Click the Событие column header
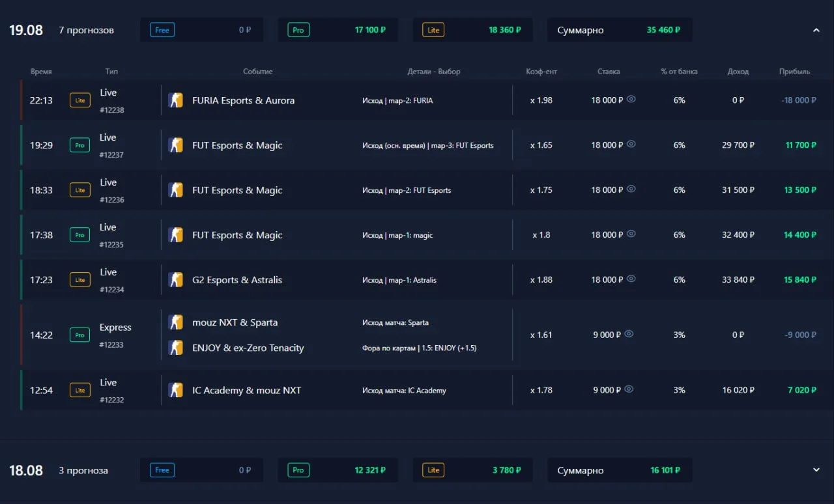This screenshot has height=504, width=834. 258,72
